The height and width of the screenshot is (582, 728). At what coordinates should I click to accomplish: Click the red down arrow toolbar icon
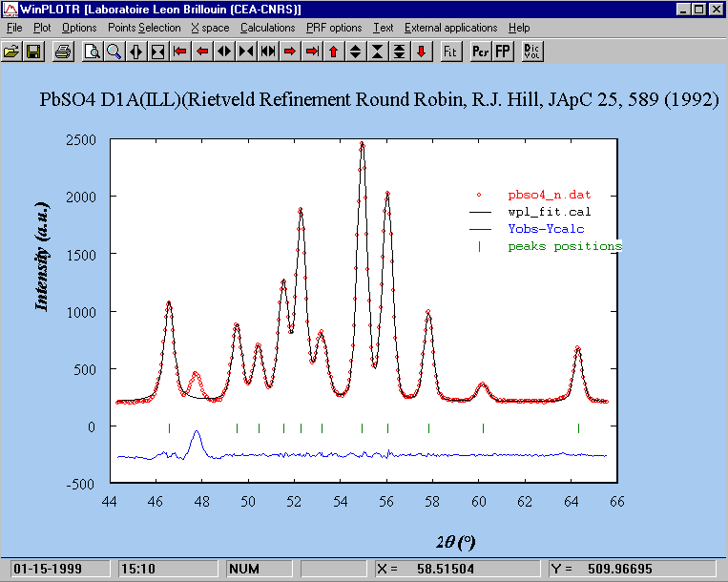[421, 51]
